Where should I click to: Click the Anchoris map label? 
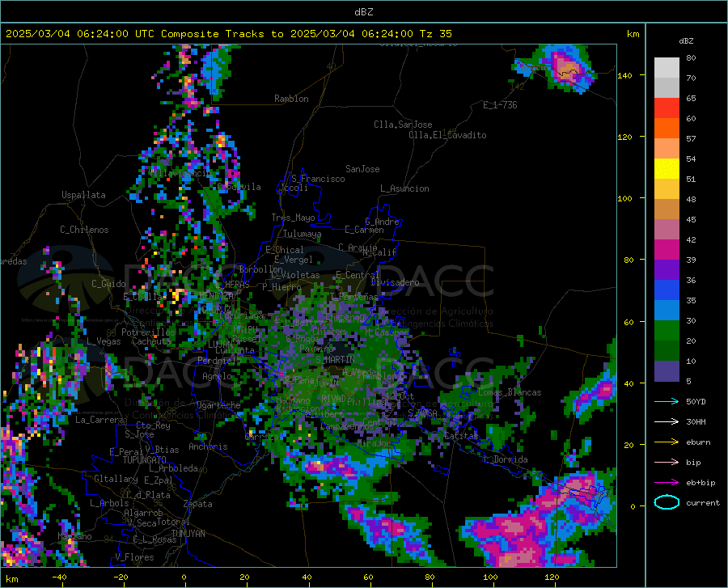(x=208, y=446)
